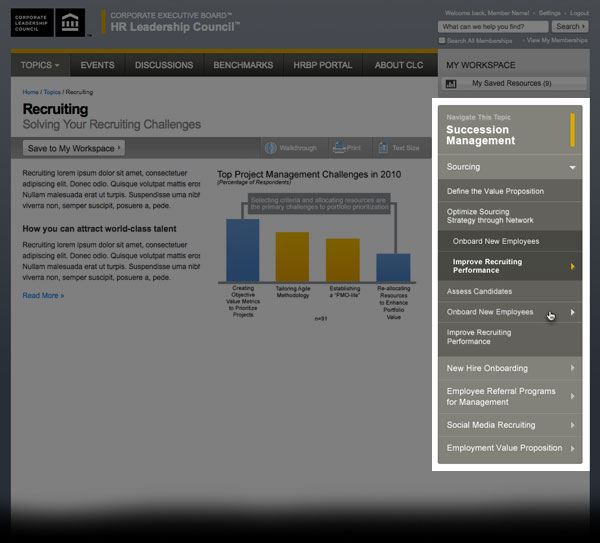Open the HRBP Portal menu item
Image resolution: width=600 pixels, height=543 pixels.
coord(323,65)
